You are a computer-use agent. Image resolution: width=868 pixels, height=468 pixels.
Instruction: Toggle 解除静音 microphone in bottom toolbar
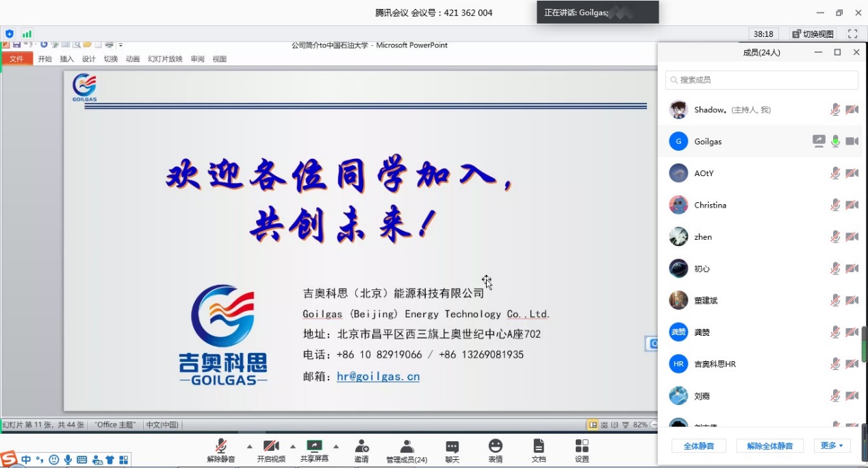point(221,446)
